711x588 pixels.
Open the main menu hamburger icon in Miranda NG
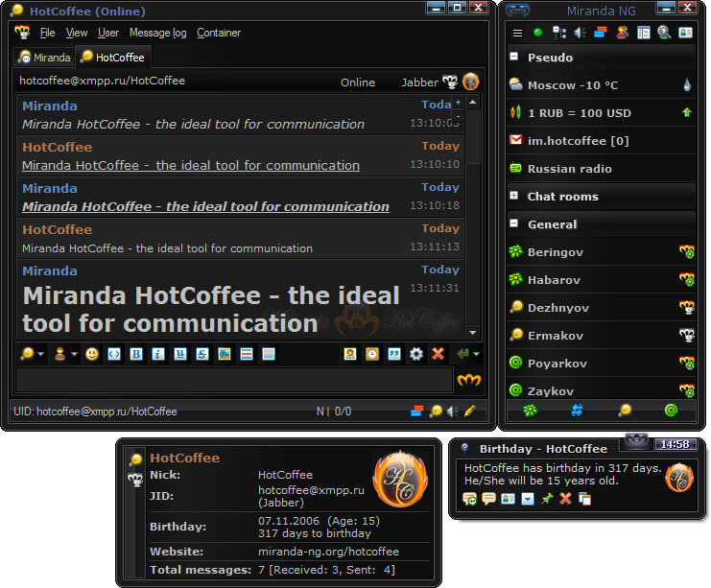click(x=517, y=33)
